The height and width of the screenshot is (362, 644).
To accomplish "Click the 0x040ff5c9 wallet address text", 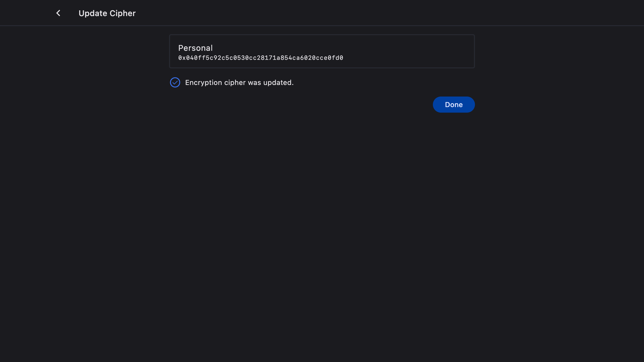I will [260, 58].
